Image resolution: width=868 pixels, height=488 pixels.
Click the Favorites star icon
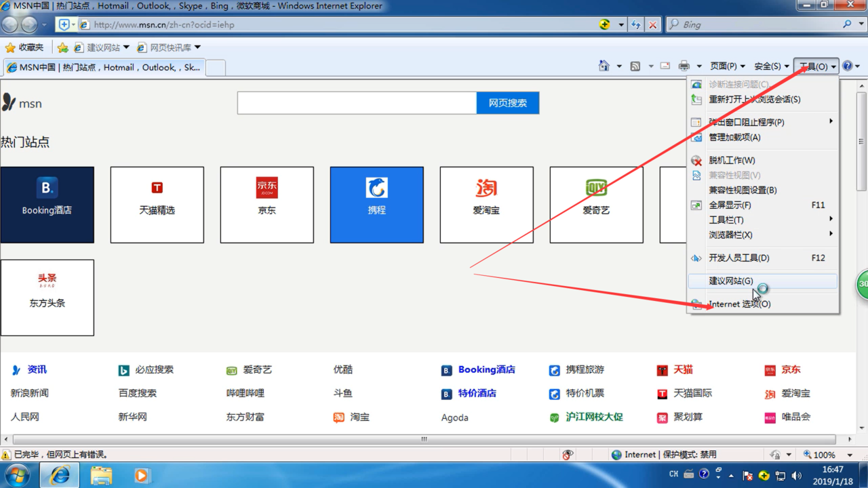[x=10, y=47]
